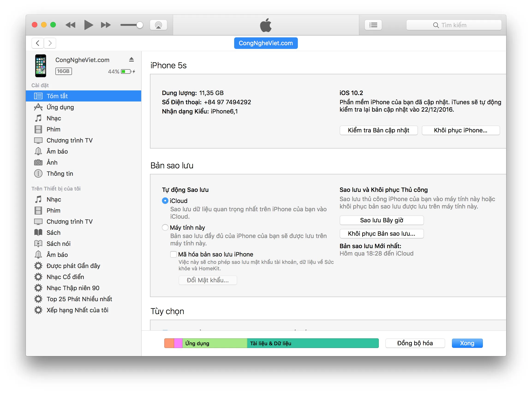Open the Thông tin info section
The height and width of the screenshot is (393, 532).
84,173
